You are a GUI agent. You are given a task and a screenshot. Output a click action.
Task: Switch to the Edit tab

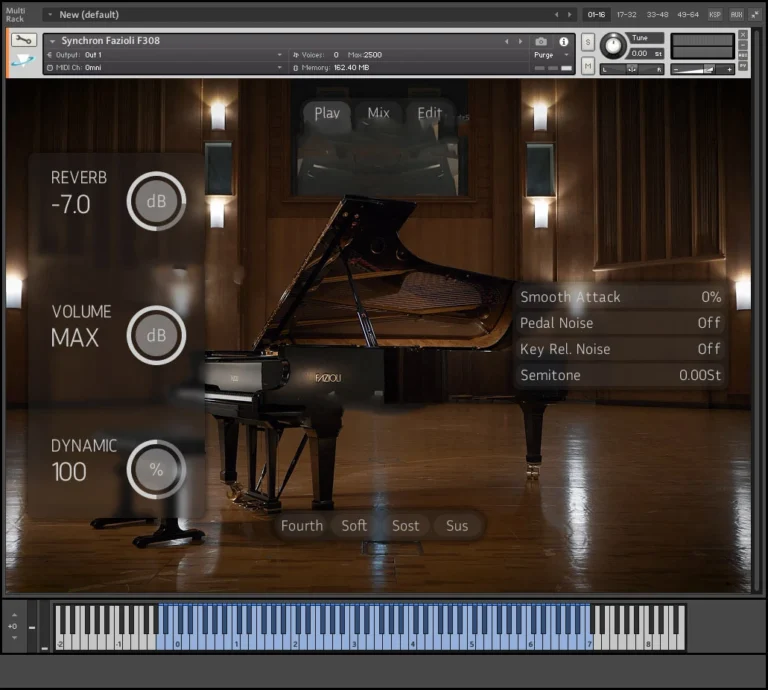coord(430,113)
